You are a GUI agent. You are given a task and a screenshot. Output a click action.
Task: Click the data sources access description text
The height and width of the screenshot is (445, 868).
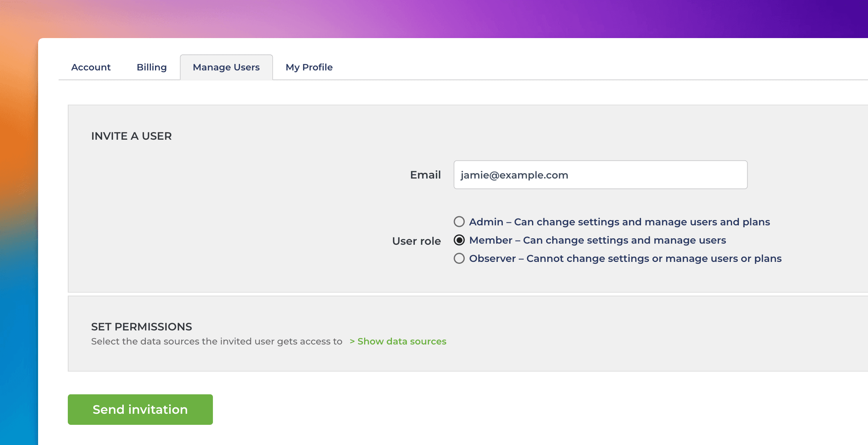[x=216, y=341]
